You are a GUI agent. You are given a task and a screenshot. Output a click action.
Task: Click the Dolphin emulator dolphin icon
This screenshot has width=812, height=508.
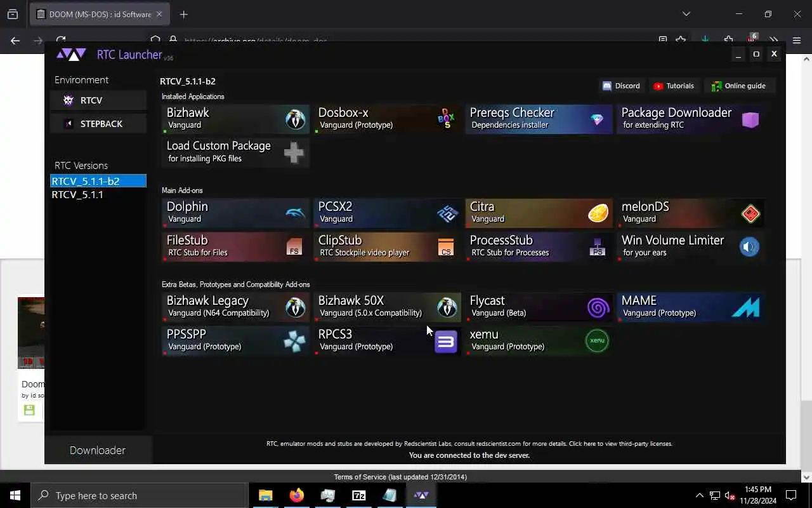[x=295, y=214]
